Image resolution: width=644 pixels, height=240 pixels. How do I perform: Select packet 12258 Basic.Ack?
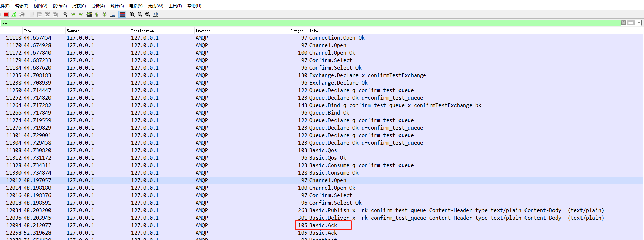pyautogui.click(x=322, y=233)
